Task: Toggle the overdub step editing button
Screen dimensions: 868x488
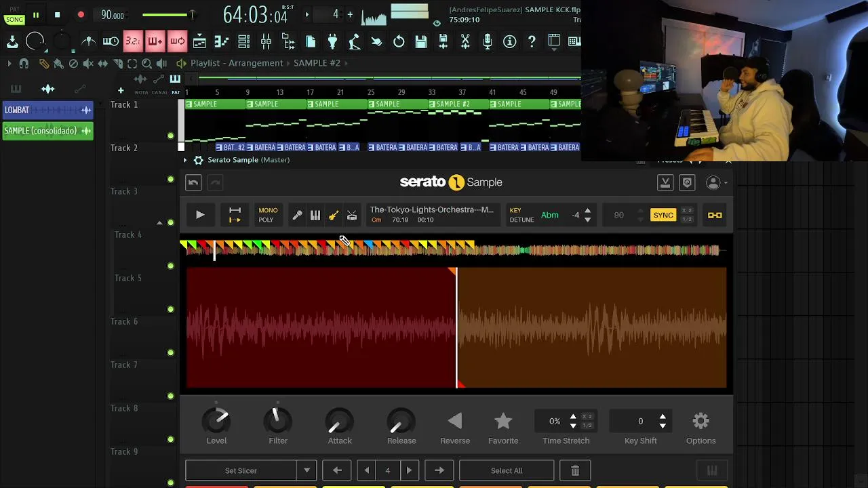Action: 155,41
